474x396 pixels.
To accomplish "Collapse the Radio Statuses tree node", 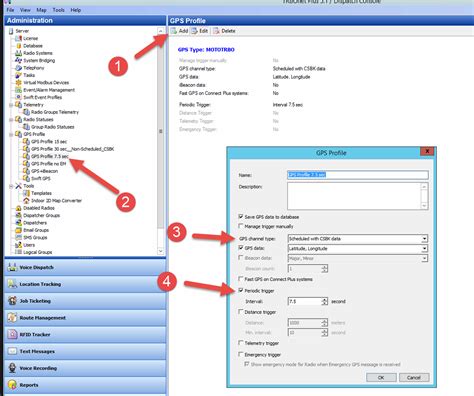I will click(11, 119).
